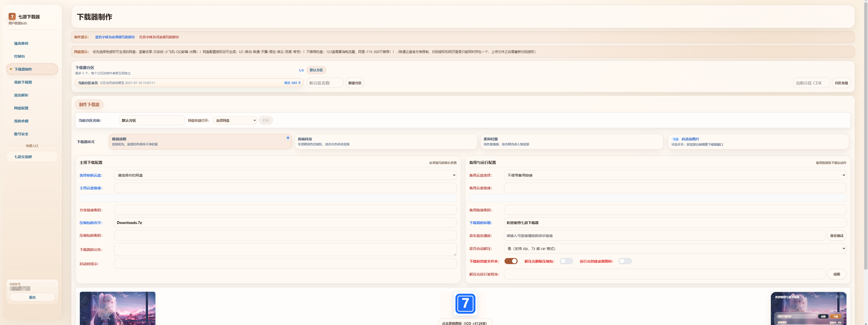
Task: Open the 备用云盘选择 dropdown
Action: 675,175
